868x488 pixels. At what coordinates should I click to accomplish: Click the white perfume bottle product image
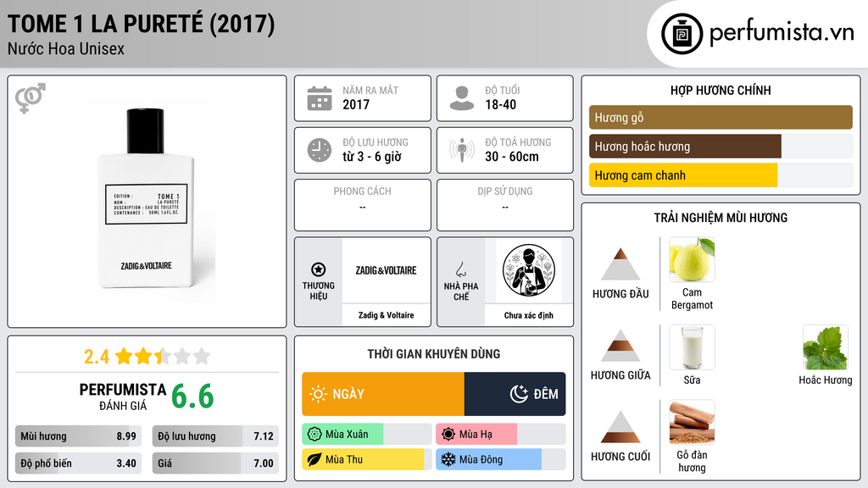(x=146, y=199)
